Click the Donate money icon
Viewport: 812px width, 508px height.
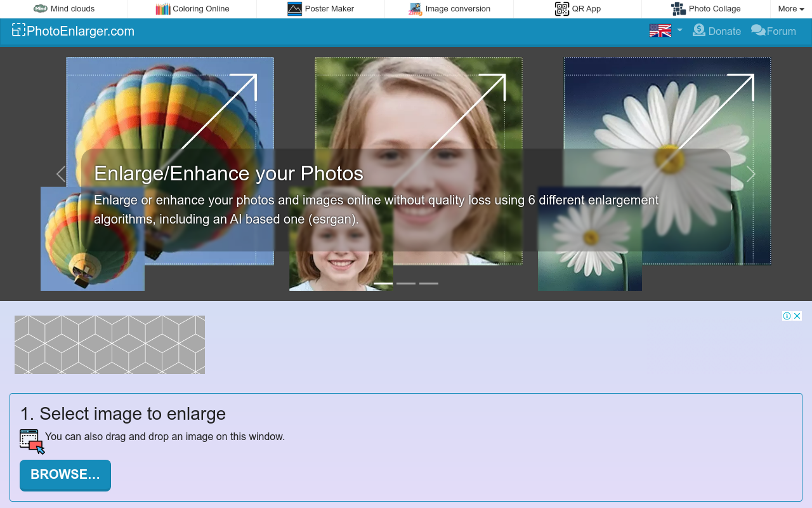tap(699, 30)
